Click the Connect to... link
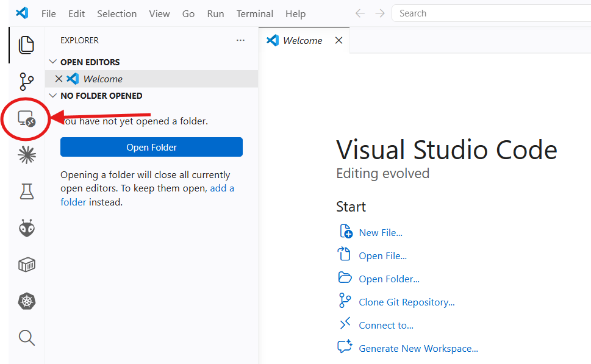The height and width of the screenshot is (364, 591). [386, 325]
